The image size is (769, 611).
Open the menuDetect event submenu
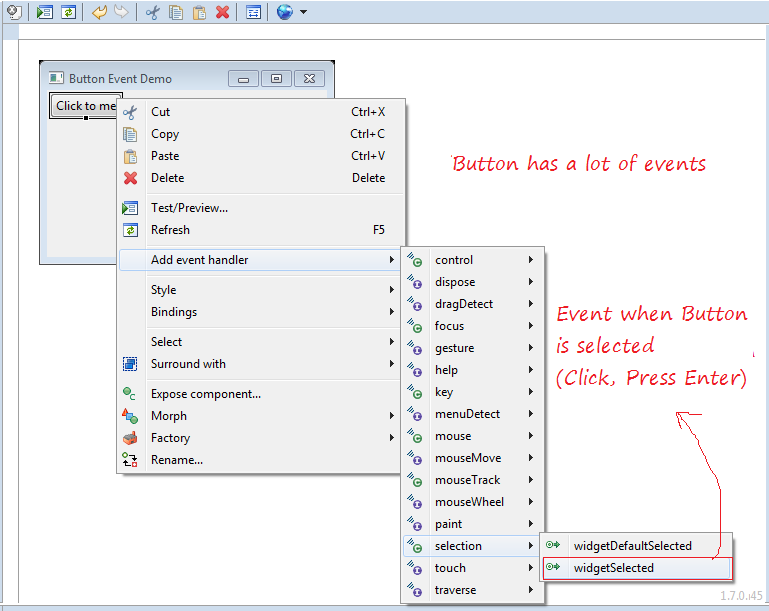(x=473, y=414)
